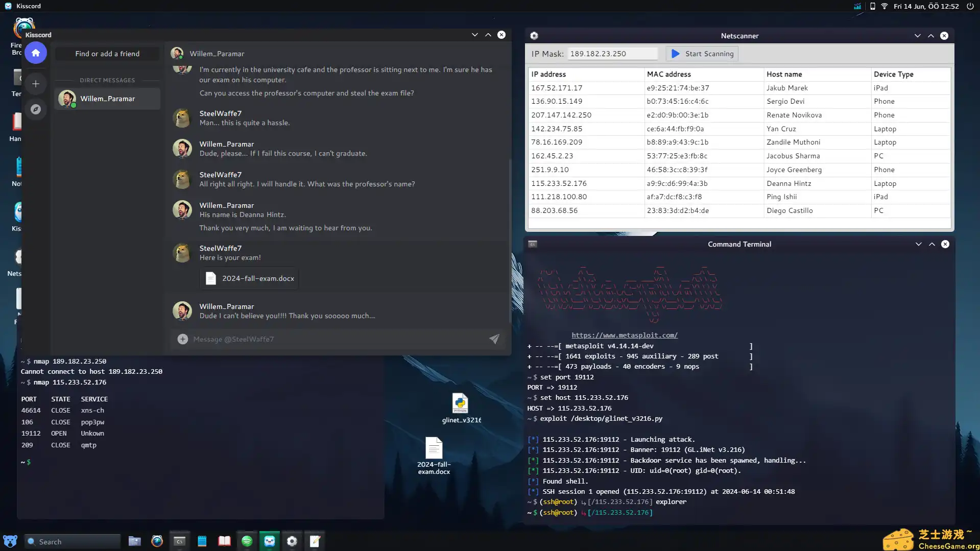Select the Kisscord home icon

pyautogui.click(x=36, y=53)
